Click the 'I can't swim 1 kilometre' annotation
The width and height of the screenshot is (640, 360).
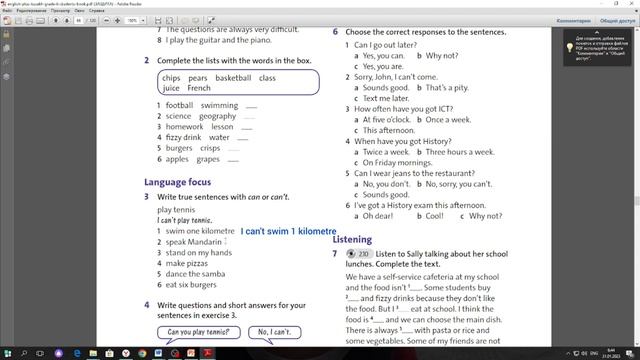(x=289, y=231)
